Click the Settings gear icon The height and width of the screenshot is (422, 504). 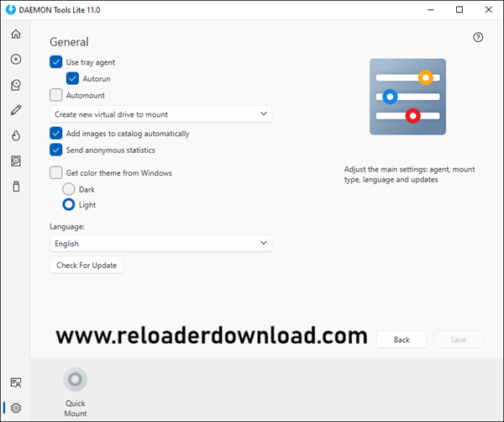coord(16,408)
